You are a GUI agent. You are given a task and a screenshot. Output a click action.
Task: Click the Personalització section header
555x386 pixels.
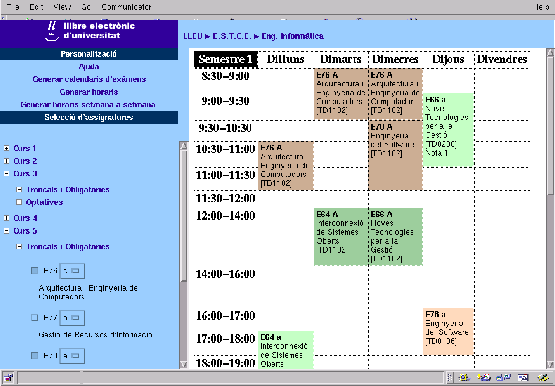pos(89,54)
